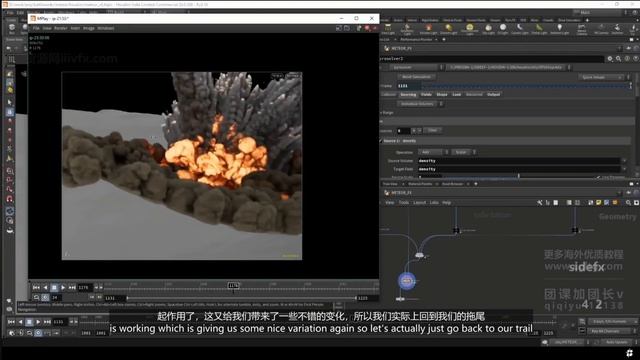Stop MPlay playback

[54, 287]
